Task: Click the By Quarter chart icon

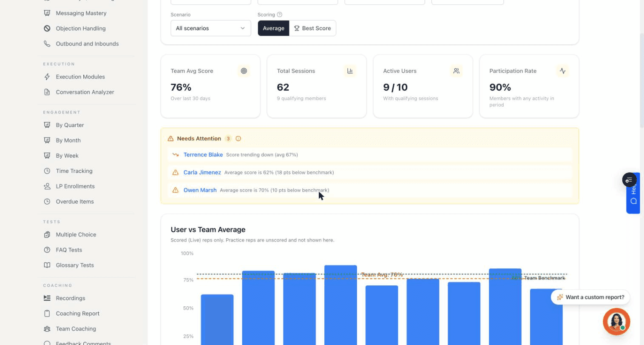Action: (x=47, y=125)
